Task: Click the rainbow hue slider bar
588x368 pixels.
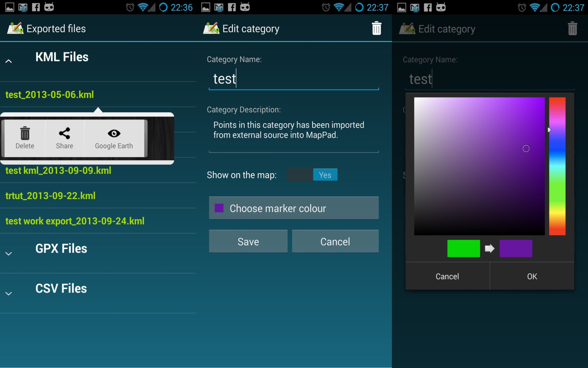Action: [557, 166]
